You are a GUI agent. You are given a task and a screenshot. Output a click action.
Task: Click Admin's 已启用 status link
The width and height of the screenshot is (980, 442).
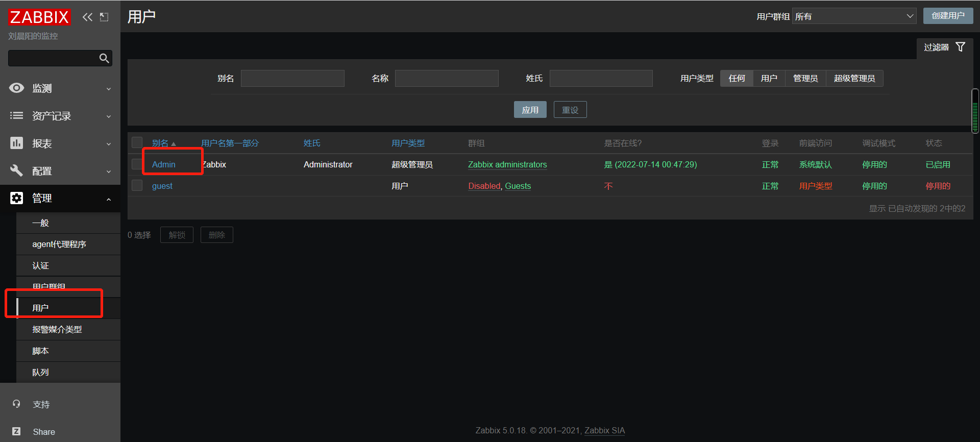938,164
